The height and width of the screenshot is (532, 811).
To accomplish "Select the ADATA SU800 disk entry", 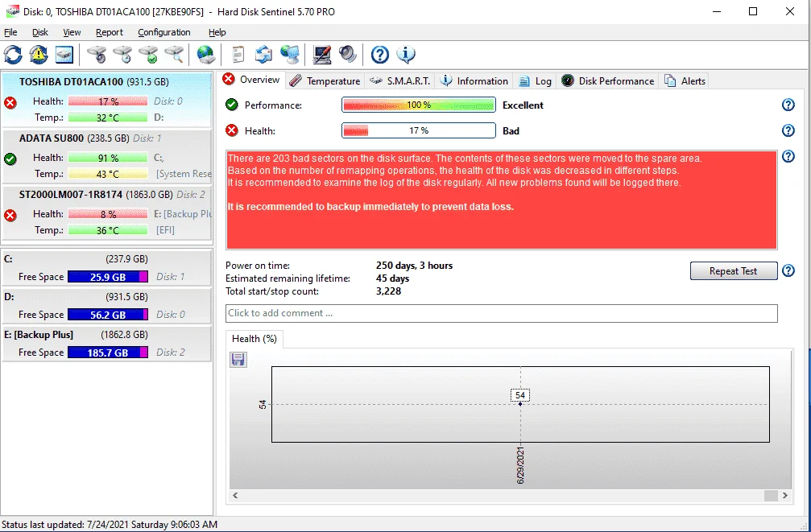I will coord(107,157).
